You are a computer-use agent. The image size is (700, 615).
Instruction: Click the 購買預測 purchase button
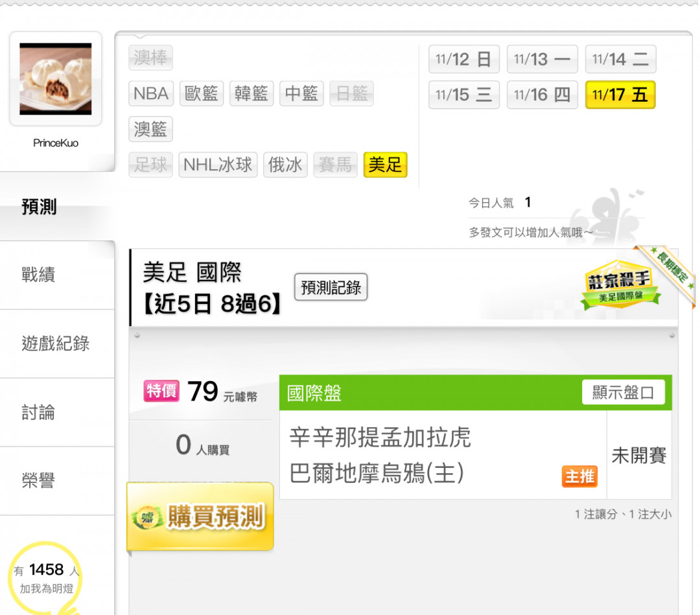pos(200,516)
